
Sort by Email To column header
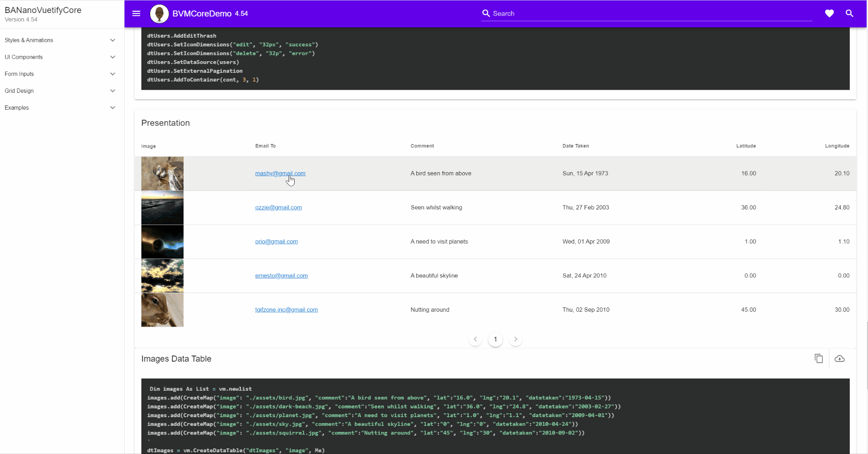265,146
